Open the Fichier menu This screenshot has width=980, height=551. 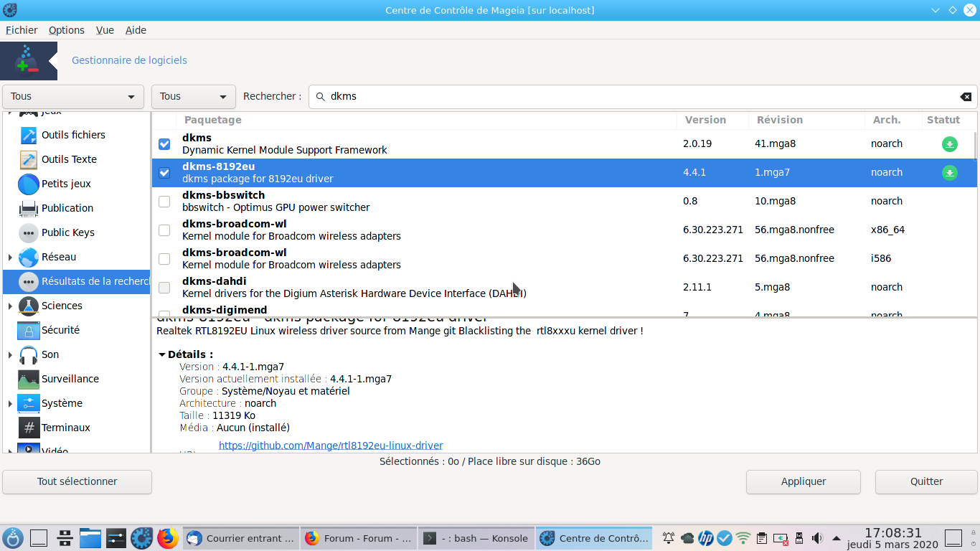tap(22, 30)
